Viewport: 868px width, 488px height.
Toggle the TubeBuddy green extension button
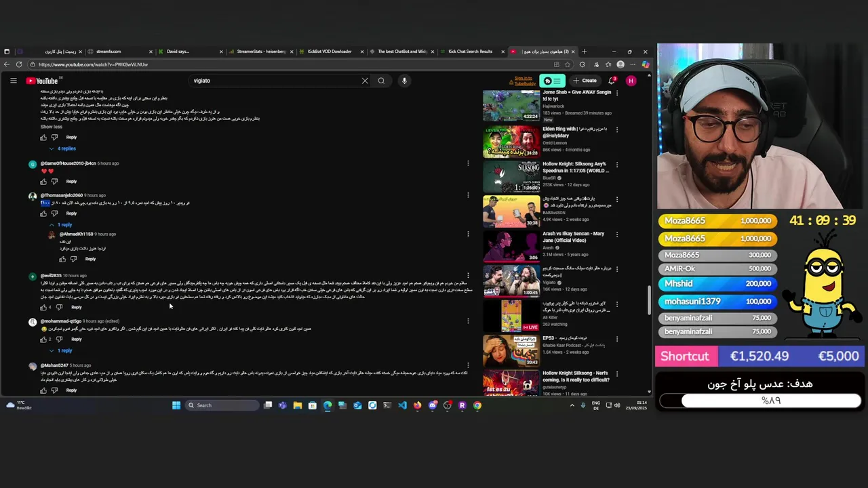tap(552, 81)
